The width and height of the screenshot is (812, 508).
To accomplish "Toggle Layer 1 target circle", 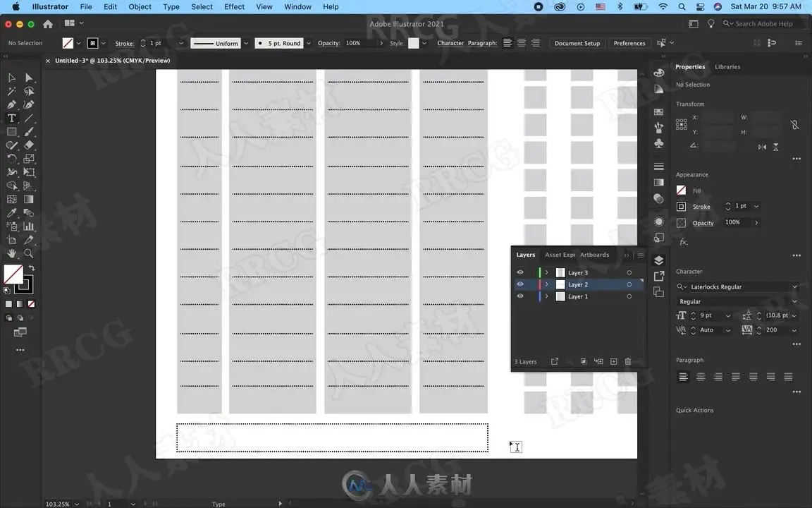I will 629,296.
